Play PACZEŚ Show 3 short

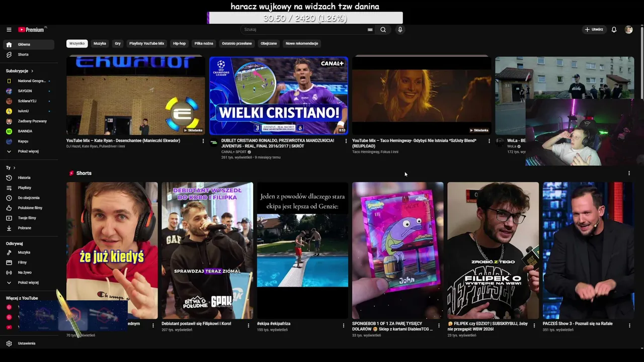coord(588,250)
